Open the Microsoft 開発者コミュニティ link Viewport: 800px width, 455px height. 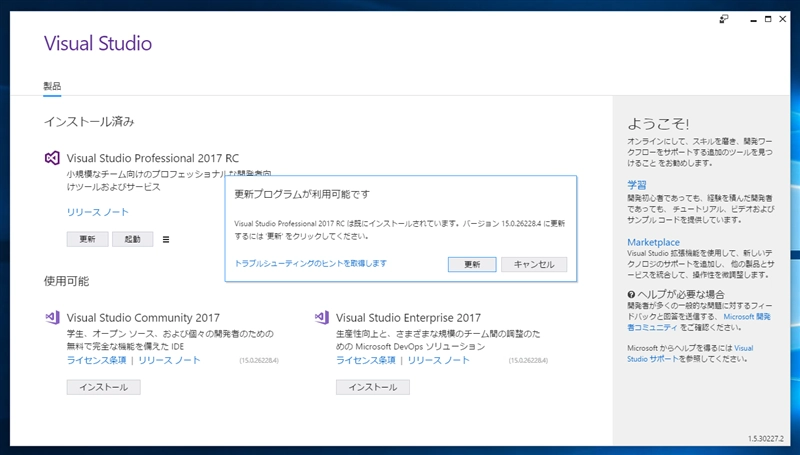tap(699, 322)
